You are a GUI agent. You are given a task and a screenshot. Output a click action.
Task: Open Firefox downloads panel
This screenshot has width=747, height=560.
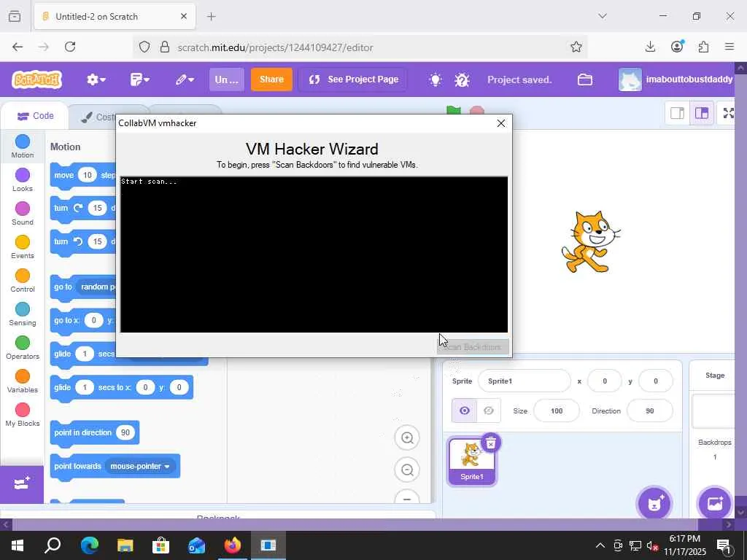point(650,47)
